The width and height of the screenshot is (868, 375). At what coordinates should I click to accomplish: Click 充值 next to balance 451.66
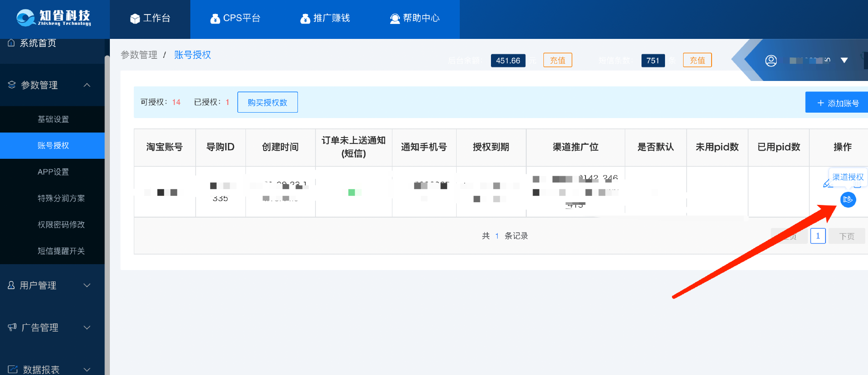pyautogui.click(x=557, y=60)
